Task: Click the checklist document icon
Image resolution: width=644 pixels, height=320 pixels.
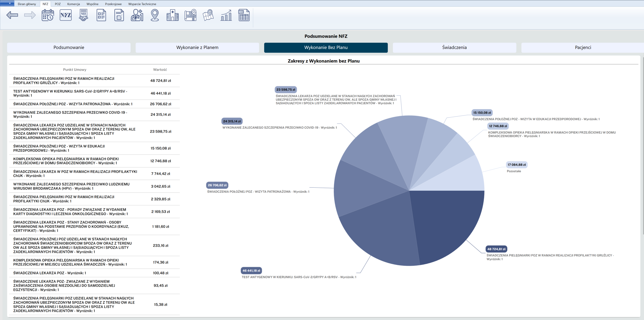Action: coord(101,15)
